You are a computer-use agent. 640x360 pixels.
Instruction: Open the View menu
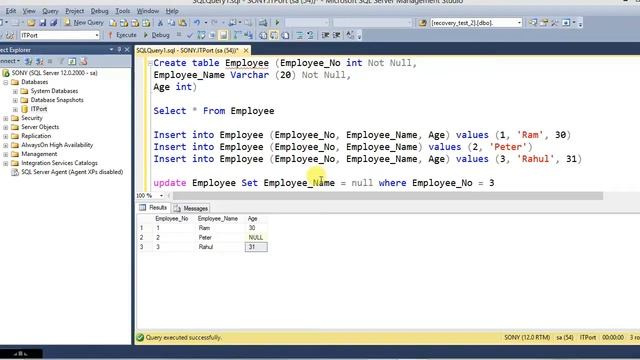(29, 11)
